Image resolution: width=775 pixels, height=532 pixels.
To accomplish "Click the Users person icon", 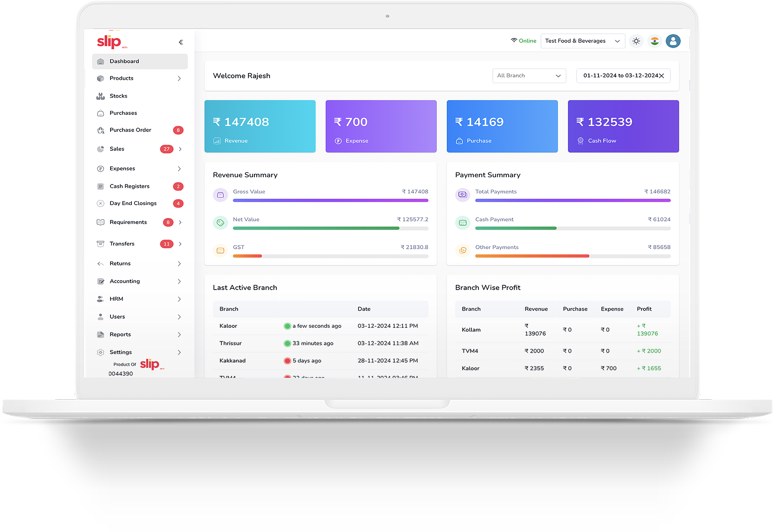I will 101,317.
